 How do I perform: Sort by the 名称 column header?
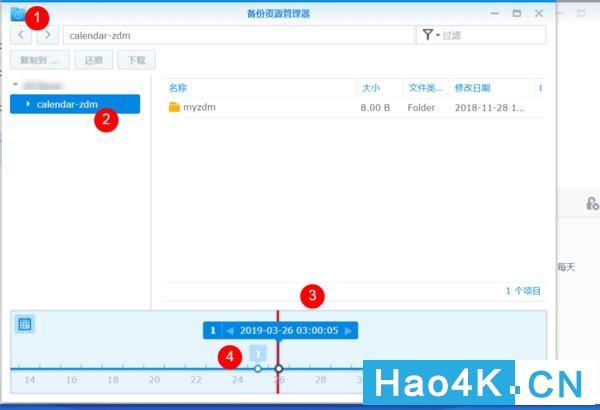(178, 88)
